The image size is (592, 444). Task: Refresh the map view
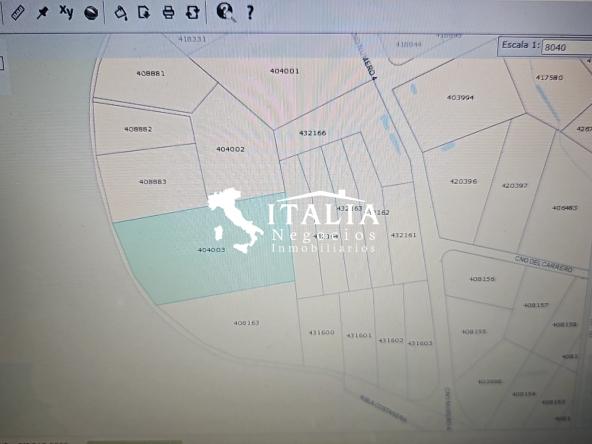tap(193, 13)
